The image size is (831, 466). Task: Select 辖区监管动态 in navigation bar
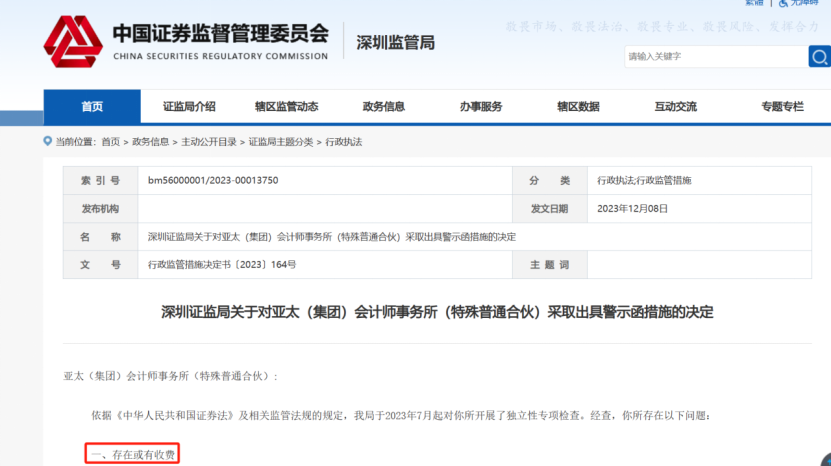[x=286, y=107]
